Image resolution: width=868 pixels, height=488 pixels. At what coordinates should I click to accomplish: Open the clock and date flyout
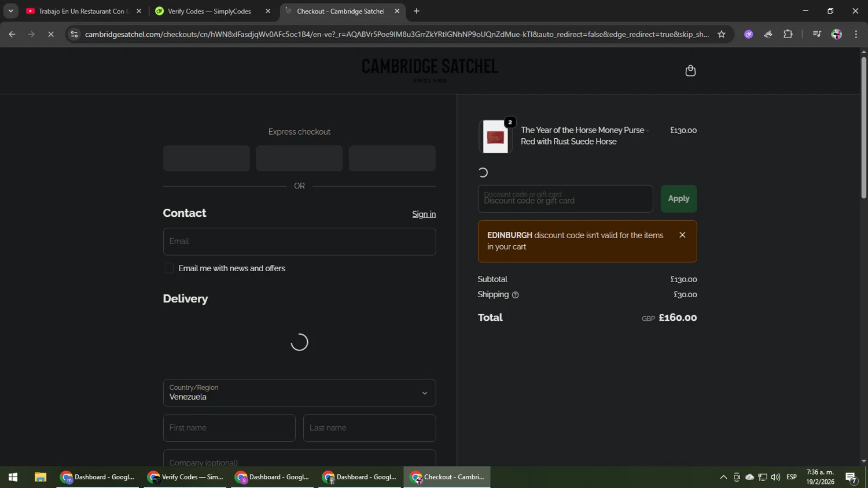click(820, 477)
